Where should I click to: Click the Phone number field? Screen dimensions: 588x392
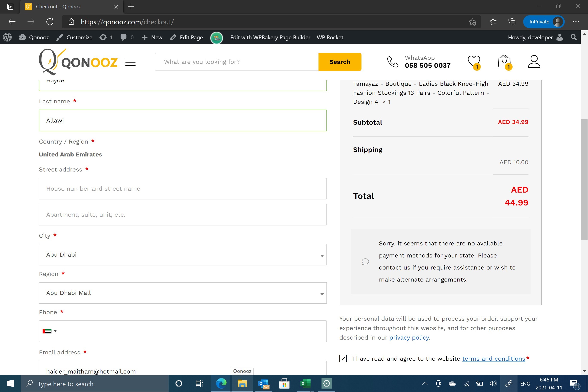click(183, 331)
